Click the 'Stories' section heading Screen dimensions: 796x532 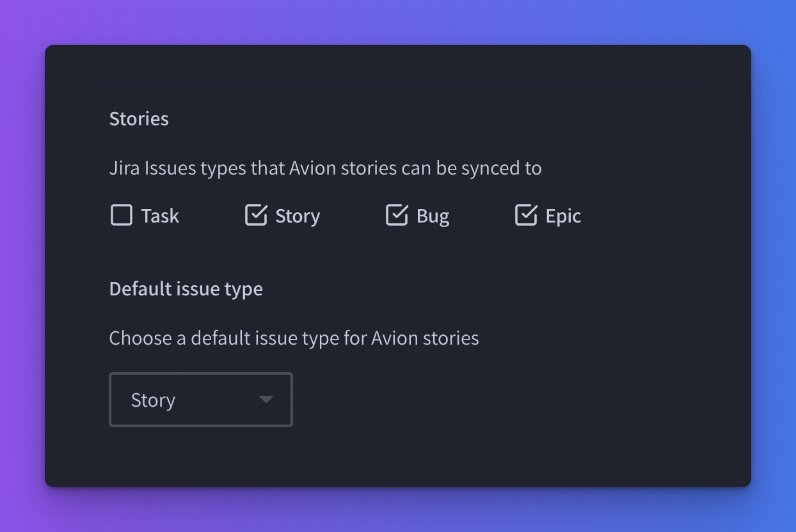(x=139, y=119)
